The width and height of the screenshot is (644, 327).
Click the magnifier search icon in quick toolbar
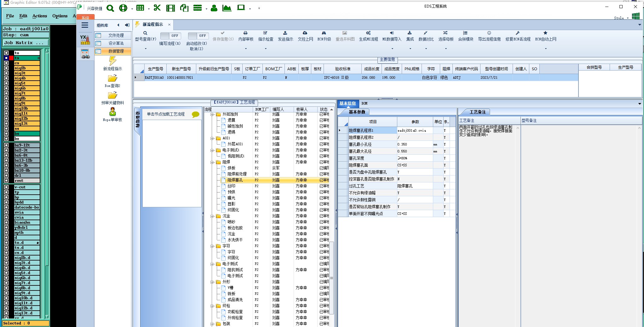(x=110, y=8)
